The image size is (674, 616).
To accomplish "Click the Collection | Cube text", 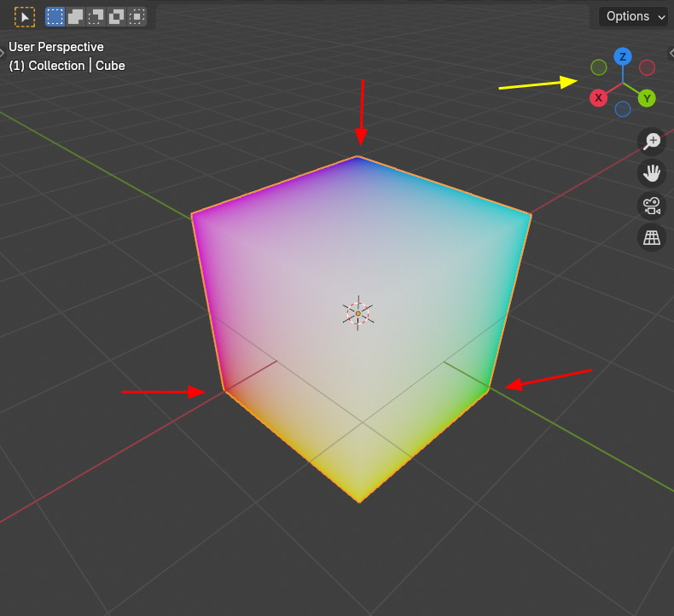I will pyautogui.click(x=67, y=66).
